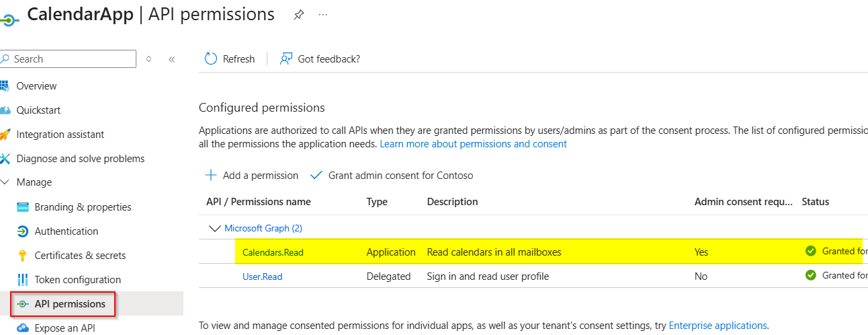Collapse the Microsoft Graph (2) group chevron

[215, 229]
